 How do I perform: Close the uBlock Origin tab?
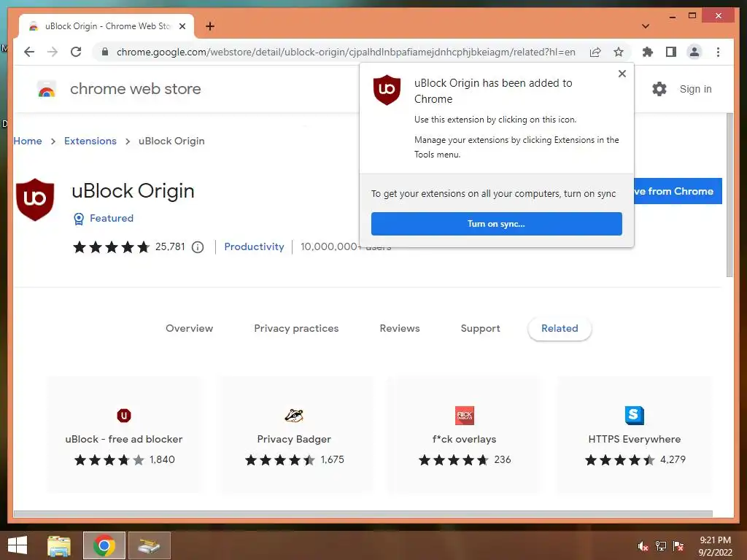click(x=182, y=26)
